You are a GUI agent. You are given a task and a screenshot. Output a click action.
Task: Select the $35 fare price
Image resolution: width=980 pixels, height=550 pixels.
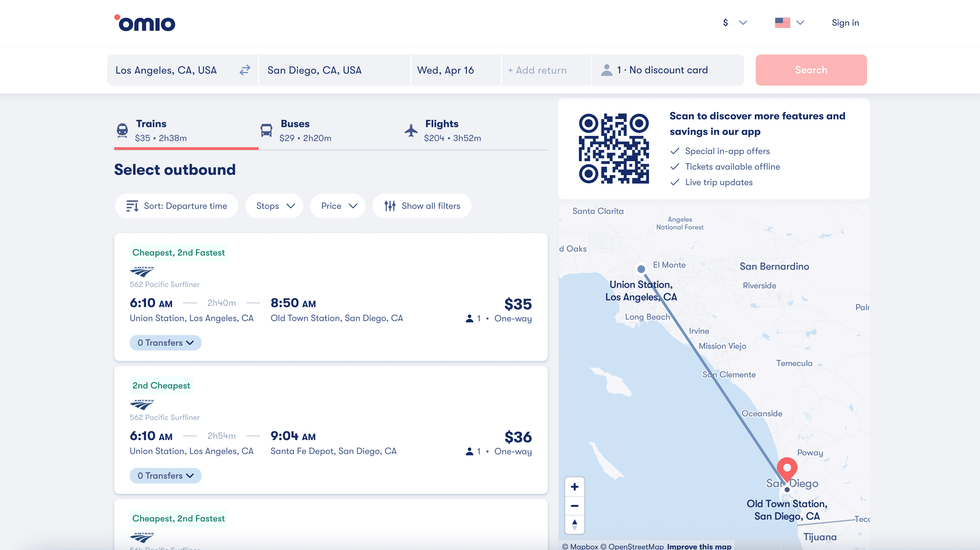(x=518, y=304)
